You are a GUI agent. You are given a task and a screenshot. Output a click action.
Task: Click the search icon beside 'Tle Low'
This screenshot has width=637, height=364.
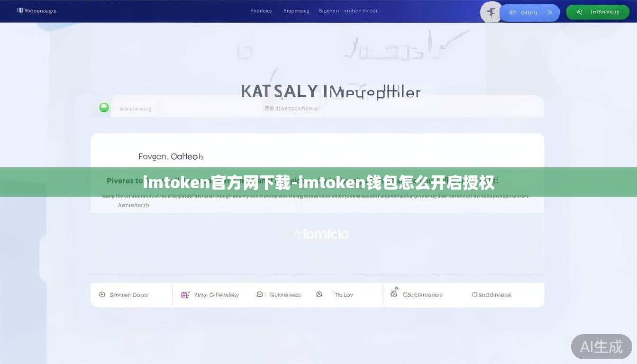(319, 294)
